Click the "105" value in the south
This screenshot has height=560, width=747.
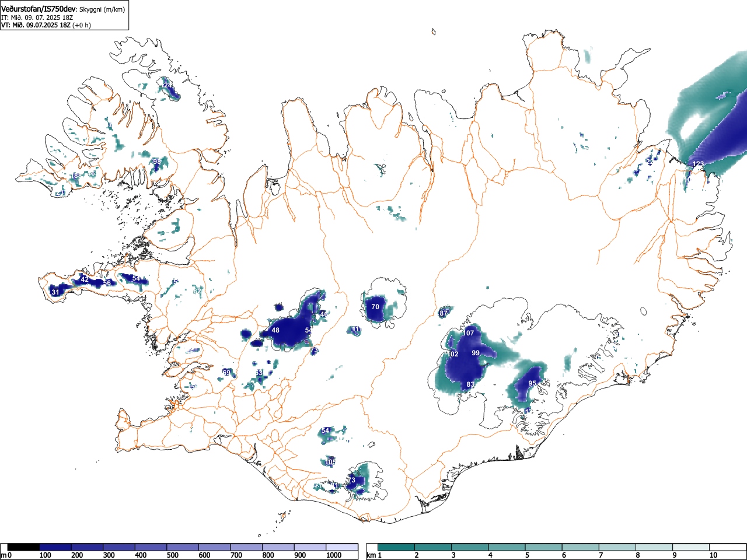point(330,462)
